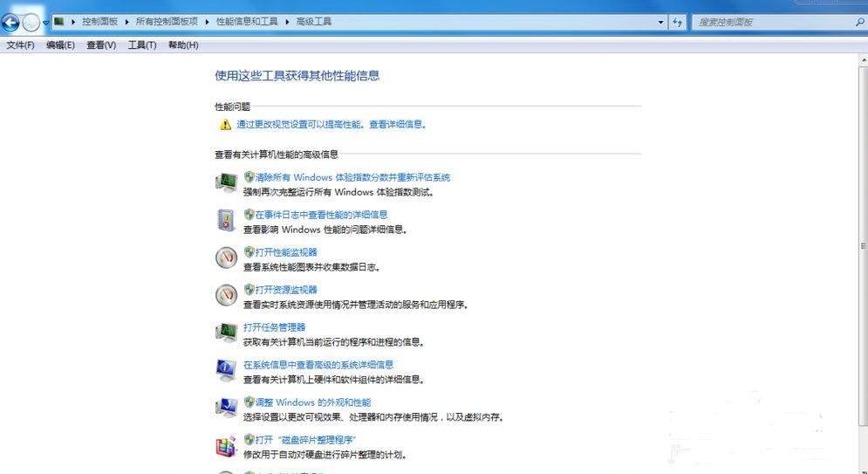868x474 pixels.
Task: Click text 查看实时系统资源使用情况并管理活动的服务和应用程序
Action: [356, 306]
